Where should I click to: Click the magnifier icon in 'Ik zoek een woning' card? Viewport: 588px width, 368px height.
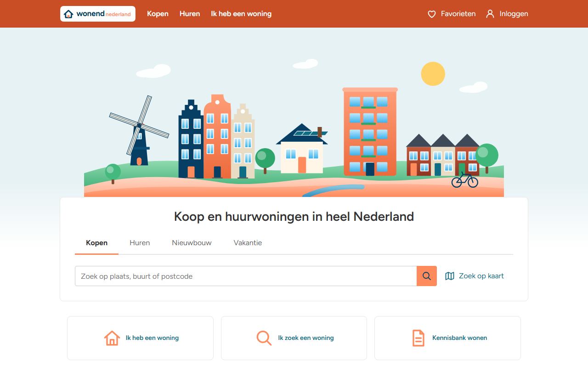click(264, 338)
